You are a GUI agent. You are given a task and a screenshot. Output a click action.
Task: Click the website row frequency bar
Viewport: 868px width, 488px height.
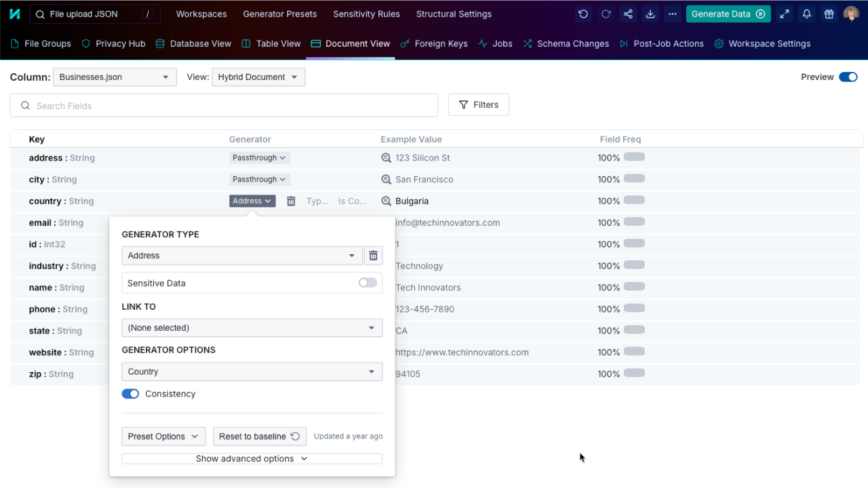(634, 352)
